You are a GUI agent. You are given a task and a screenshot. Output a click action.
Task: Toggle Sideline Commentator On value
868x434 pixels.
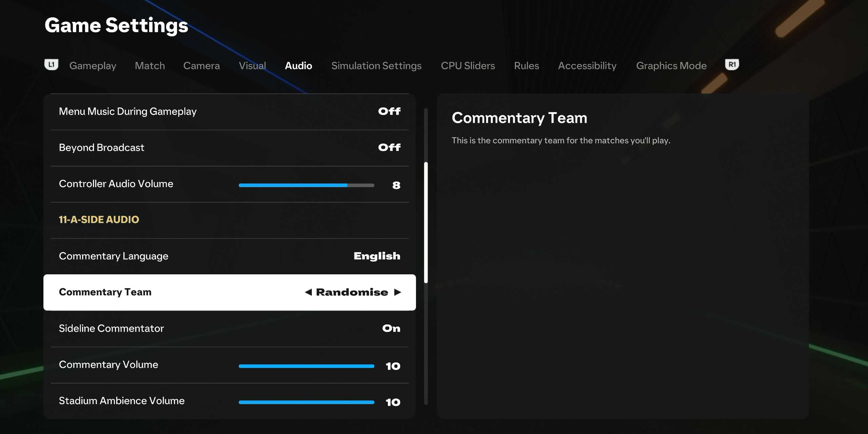(x=391, y=328)
